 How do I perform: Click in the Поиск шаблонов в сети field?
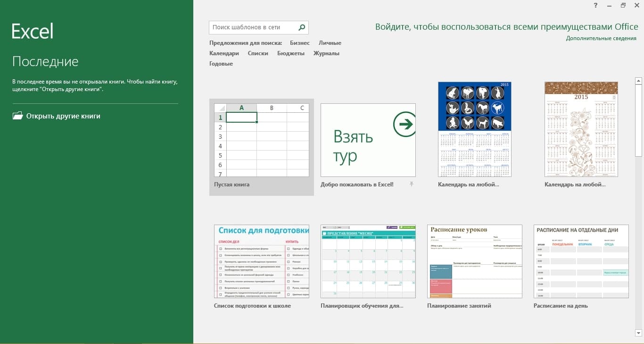tap(253, 27)
